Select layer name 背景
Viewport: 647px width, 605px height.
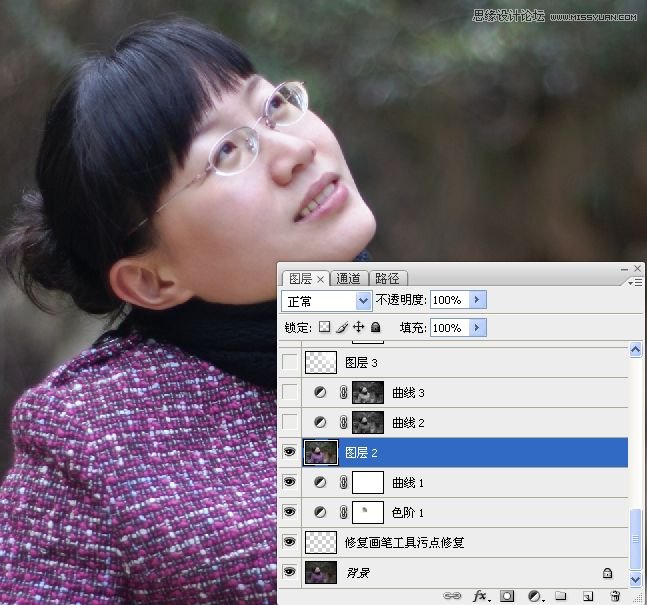click(358, 572)
